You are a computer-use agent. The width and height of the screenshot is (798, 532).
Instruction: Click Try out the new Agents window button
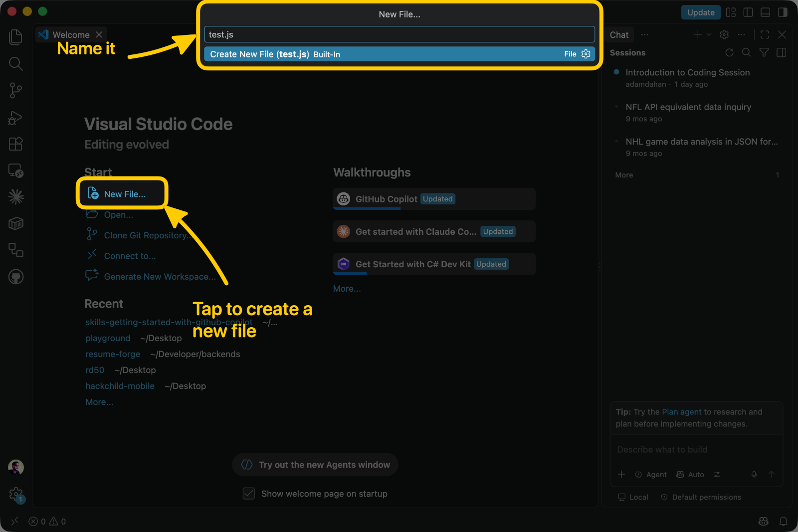[315, 465]
